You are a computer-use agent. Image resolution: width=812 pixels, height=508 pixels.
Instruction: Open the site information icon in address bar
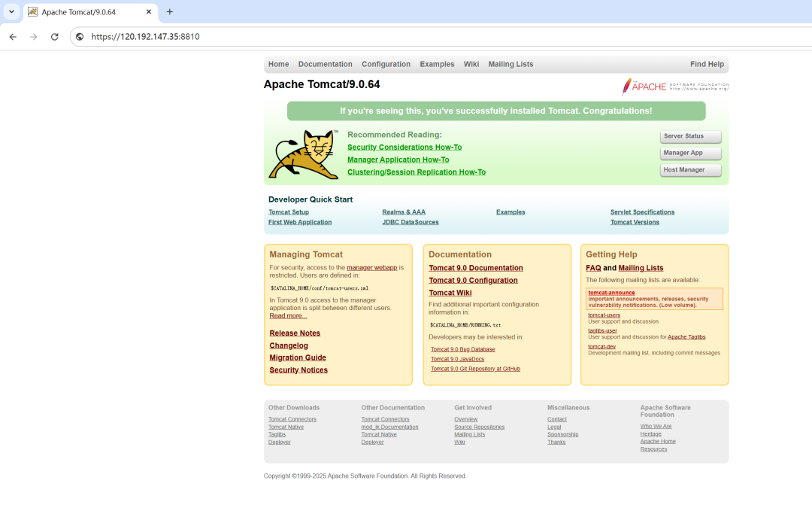pyautogui.click(x=79, y=37)
